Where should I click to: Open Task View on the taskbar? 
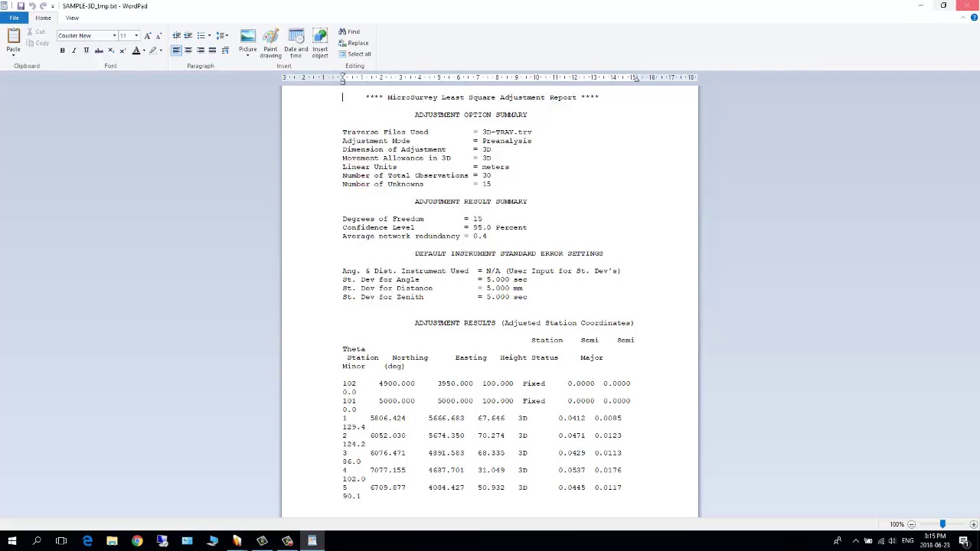(x=61, y=541)
